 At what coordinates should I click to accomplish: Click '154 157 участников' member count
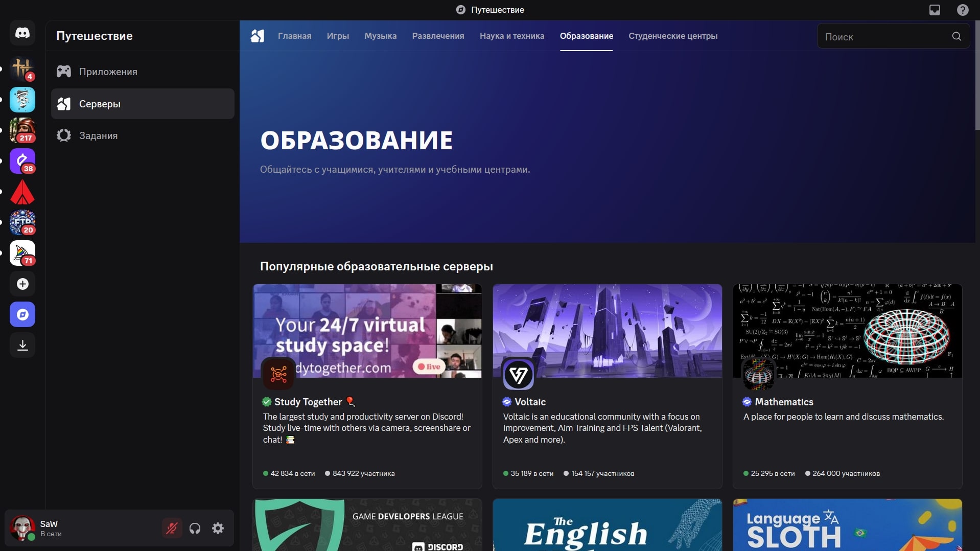click(602, 473)
